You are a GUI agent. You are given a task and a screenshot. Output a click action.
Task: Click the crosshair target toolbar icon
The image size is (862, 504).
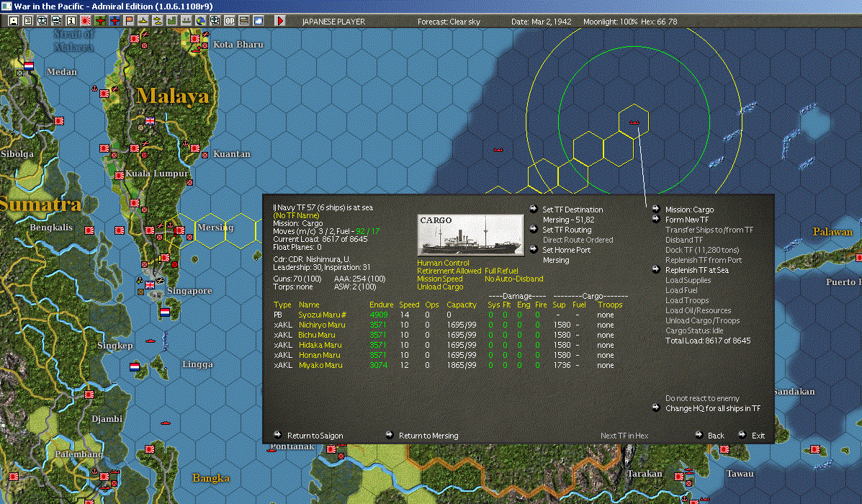[x=215, y=21]
